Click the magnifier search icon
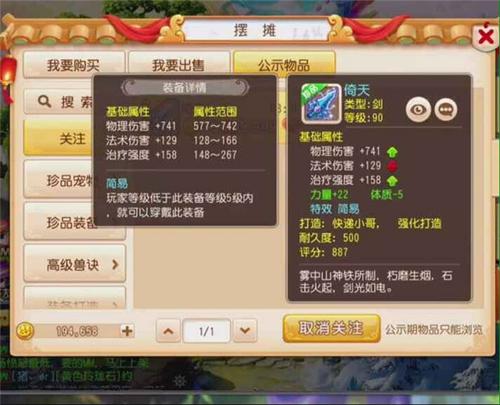 (45, 101)
